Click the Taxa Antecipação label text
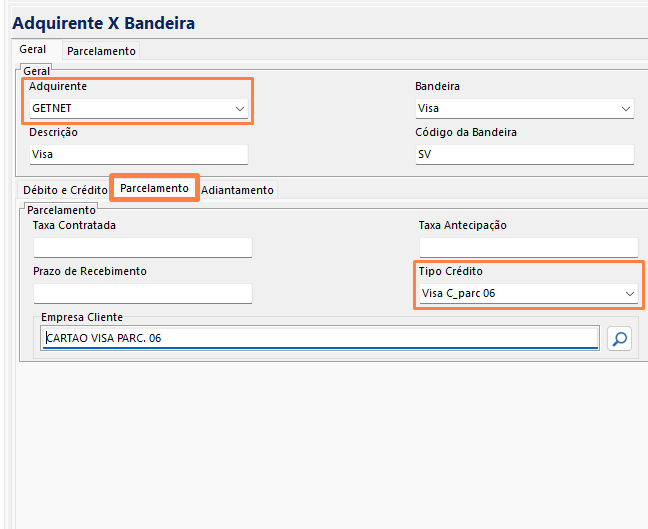Viewport: 648px width, 529px height. pos(462,225)
